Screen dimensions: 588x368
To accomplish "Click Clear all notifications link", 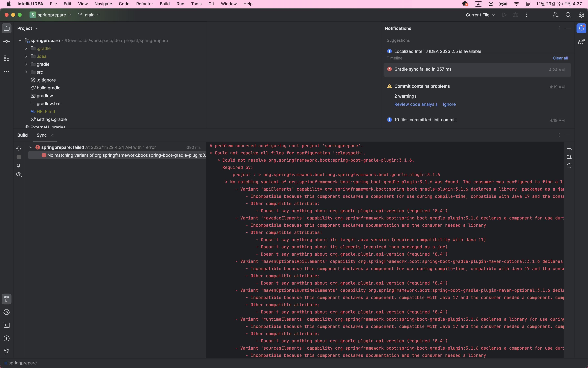I will (x=560, y=58).
